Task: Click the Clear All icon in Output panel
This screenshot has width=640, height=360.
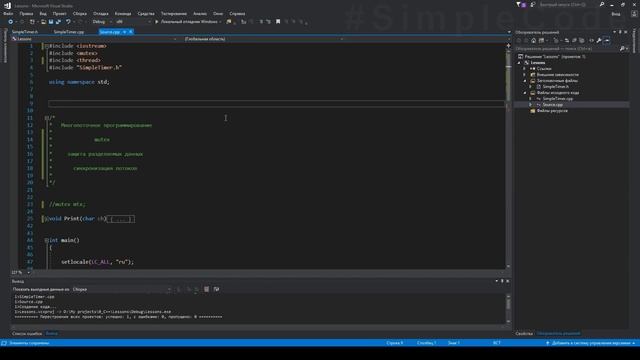Action: (207, 289)
